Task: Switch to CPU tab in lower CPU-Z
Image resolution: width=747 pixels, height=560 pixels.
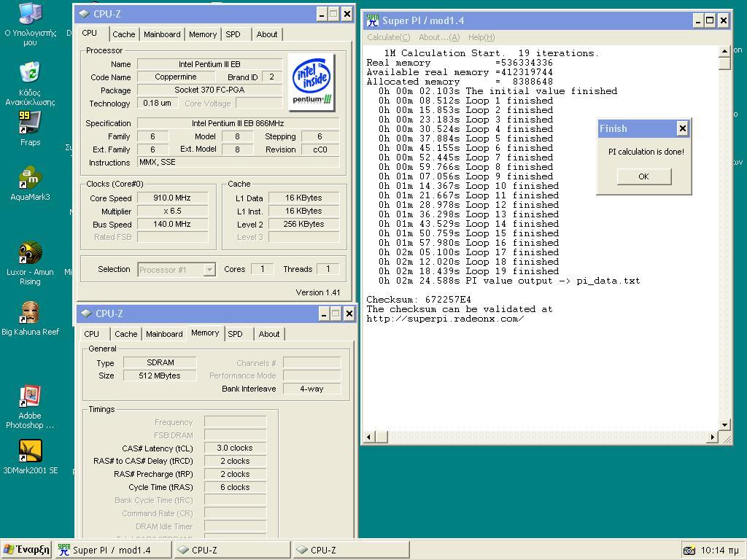Action: pos(91,334)
